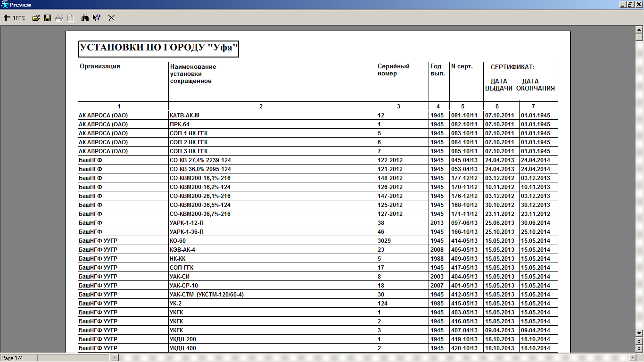Click the Help arrow-question icon
644x362 pixels.
(x=97, y=18)
